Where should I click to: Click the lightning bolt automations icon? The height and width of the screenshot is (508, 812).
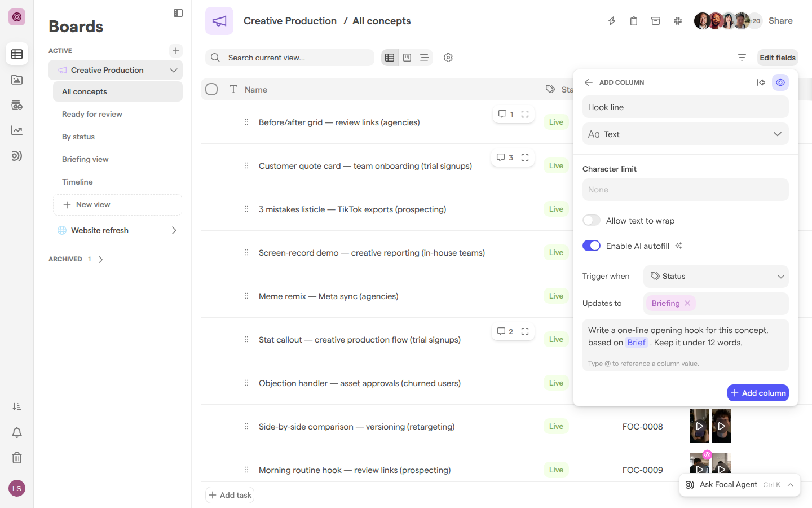(x=612, y=21)
